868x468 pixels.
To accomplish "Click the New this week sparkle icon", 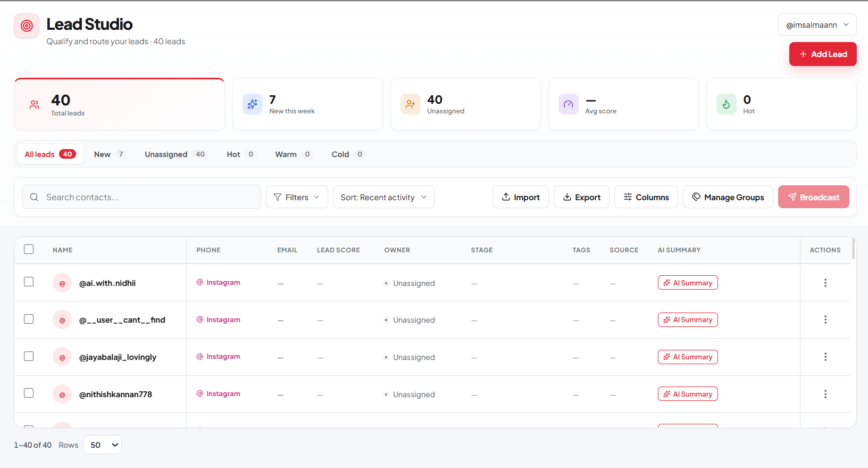I will pyautogui.click(x=253, y=104).
